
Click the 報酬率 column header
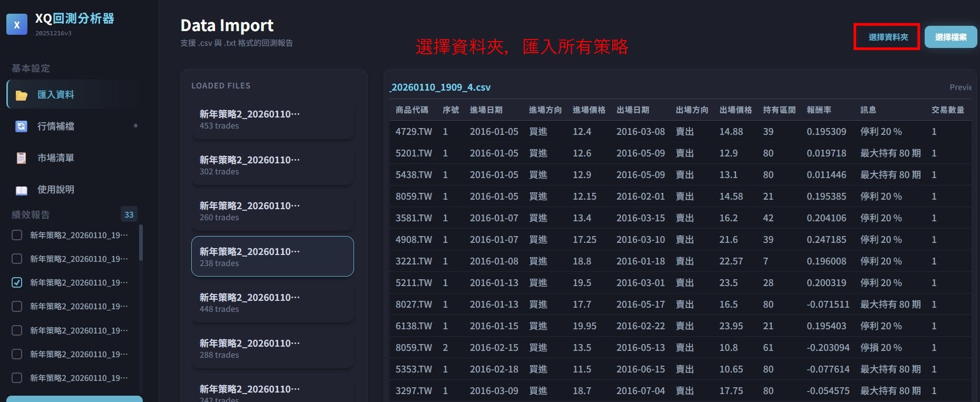point(819,110)
